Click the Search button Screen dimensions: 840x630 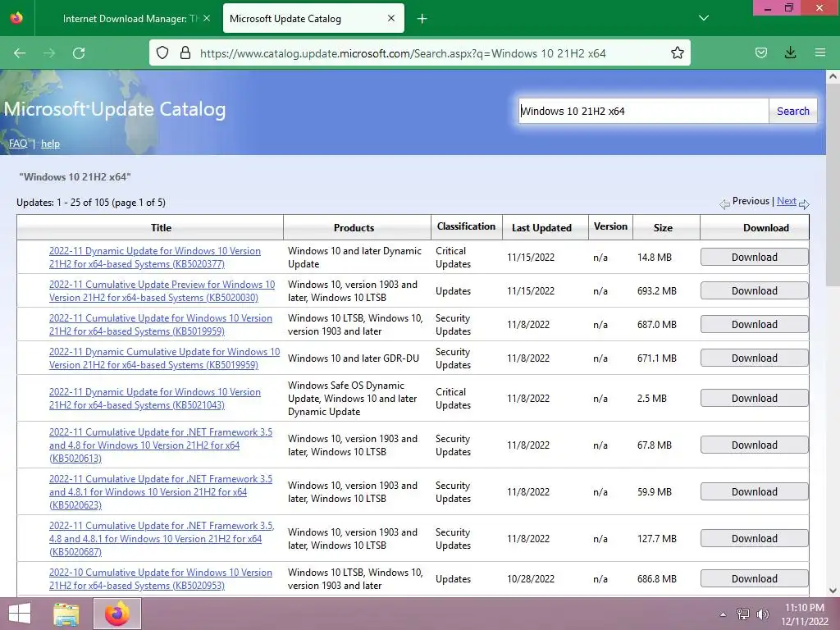(793, 111)
